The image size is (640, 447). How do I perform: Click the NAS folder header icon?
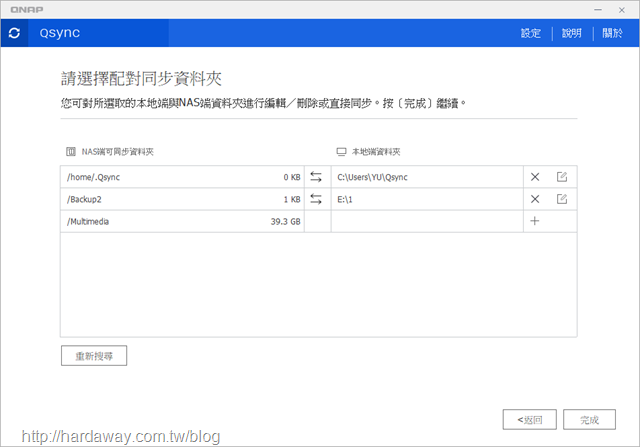coord(71,152)
